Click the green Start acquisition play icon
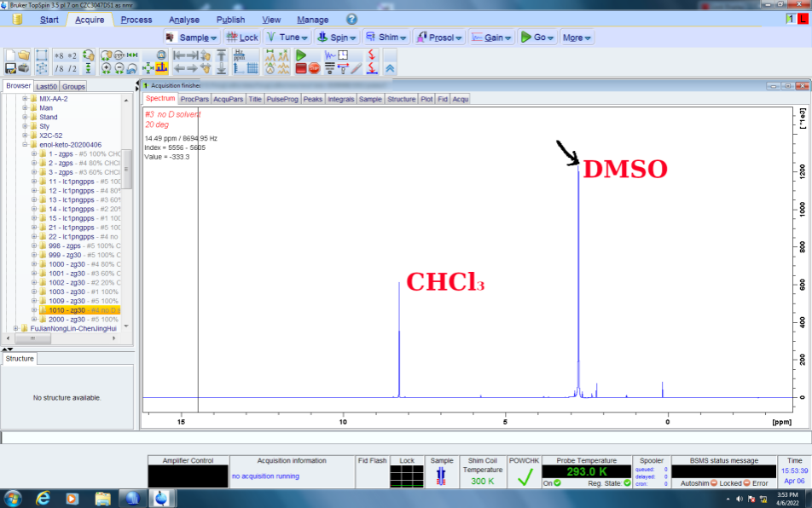The image size is (812, 508). tap(301, 55)
